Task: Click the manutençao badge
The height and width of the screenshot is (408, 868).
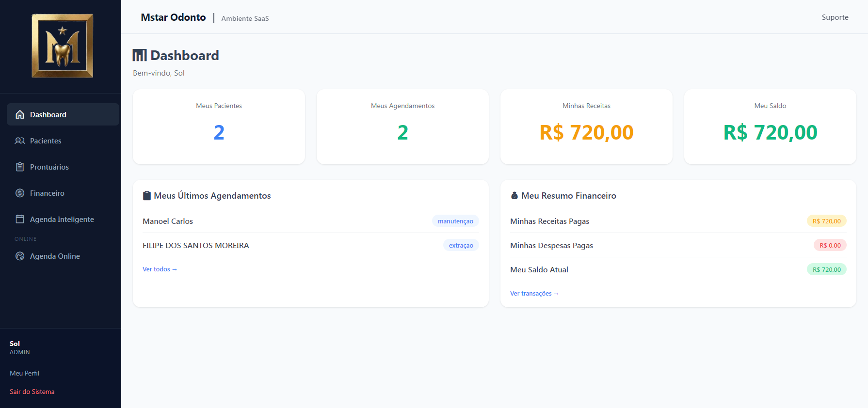Action: [455, 221]
